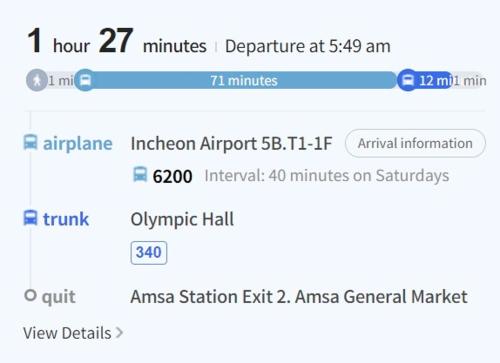Click the bus icon beside trunk label
The width and height of the screenshot is (500, 363).
click(30, 218)
